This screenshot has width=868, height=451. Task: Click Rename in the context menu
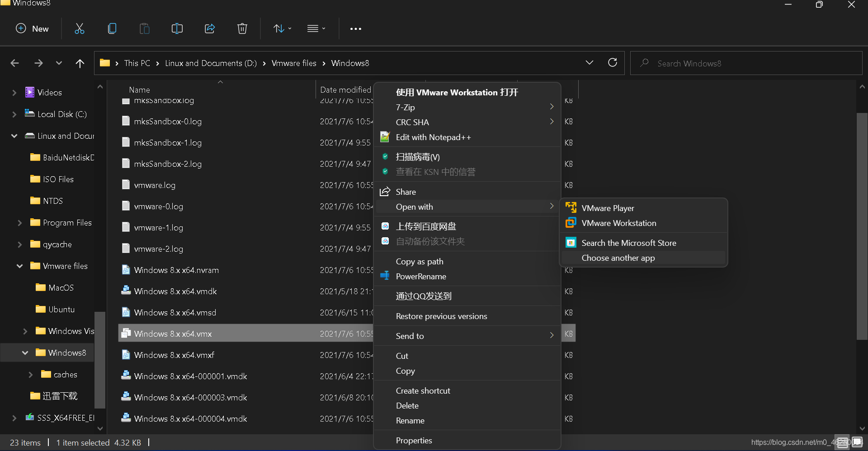point(467,420)
